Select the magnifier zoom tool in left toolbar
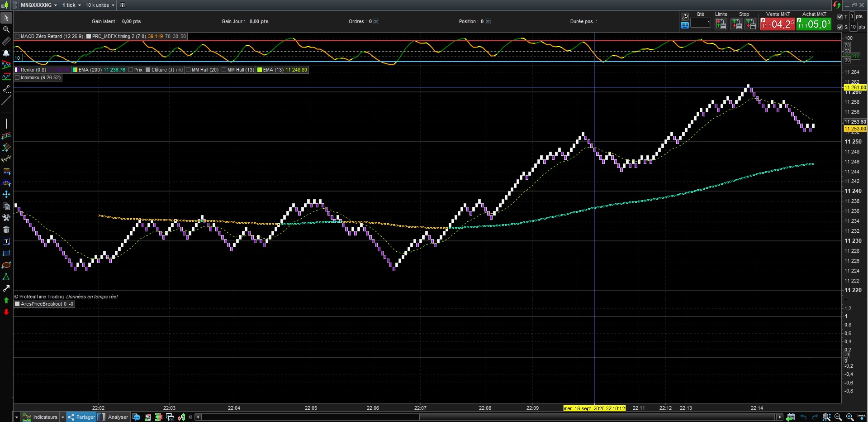 6,29
